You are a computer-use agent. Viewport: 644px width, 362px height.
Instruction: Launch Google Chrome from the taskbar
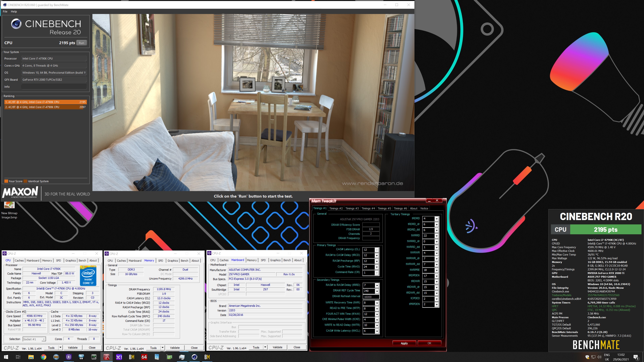point(43,357)
